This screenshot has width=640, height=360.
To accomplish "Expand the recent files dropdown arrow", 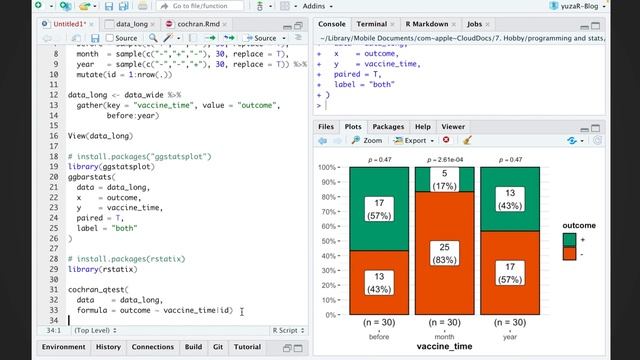I will [x=95, y=6].
